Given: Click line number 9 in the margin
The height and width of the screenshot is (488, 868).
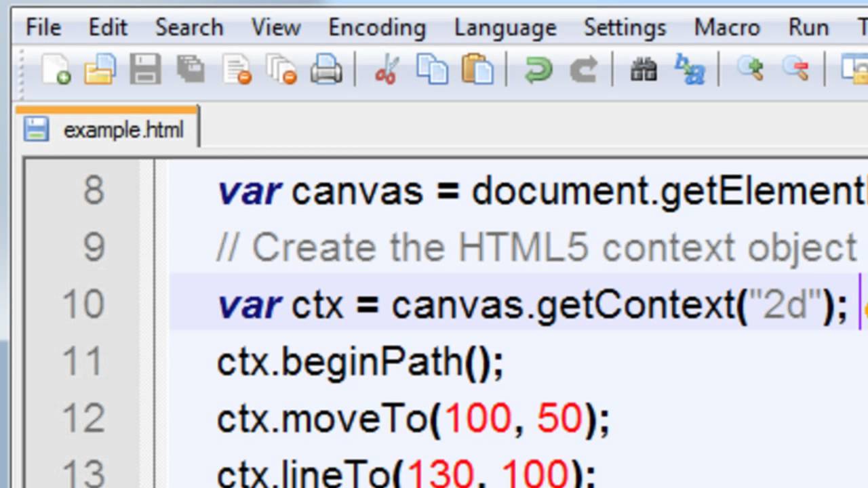Looking at the screenshot, I should pos(94,248).
